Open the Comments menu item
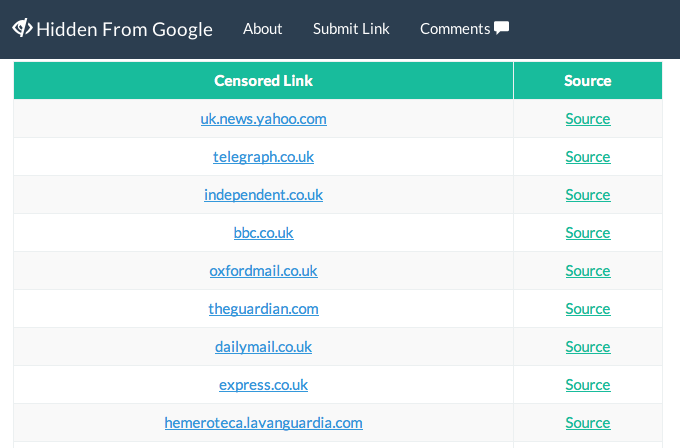 pos(455,29)
